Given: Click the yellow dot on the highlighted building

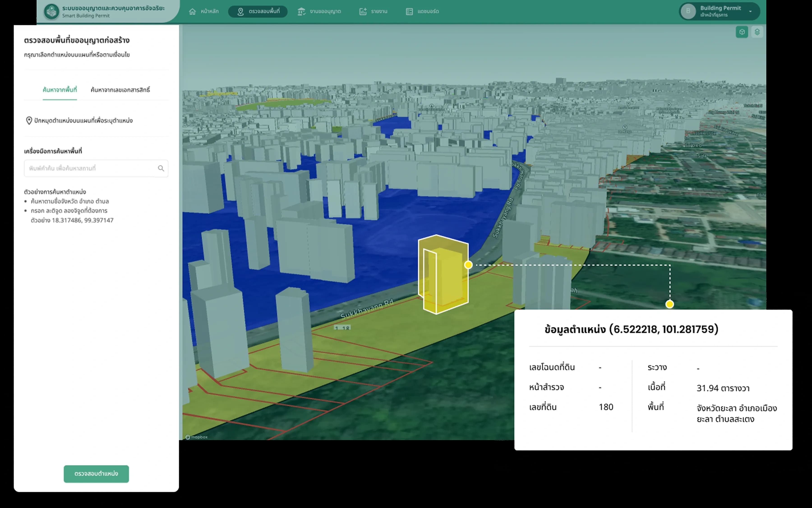Looking at the screenshot, I should pos(468,265).
